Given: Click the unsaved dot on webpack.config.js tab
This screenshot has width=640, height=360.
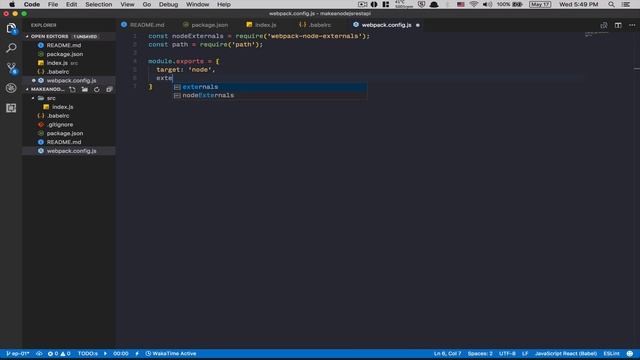Looking at the screenshot, I should tap(418, 25).
